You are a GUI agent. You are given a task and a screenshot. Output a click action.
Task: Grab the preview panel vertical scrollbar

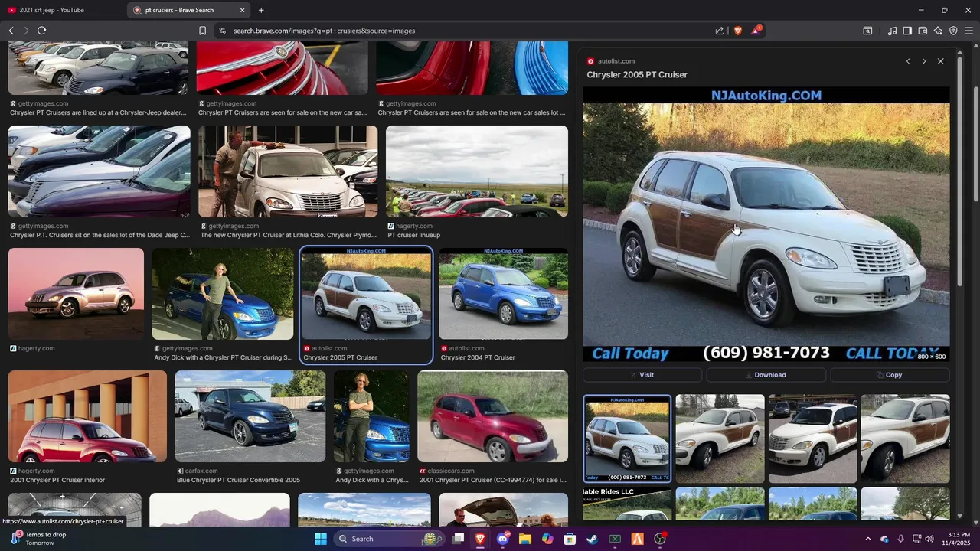959,173
